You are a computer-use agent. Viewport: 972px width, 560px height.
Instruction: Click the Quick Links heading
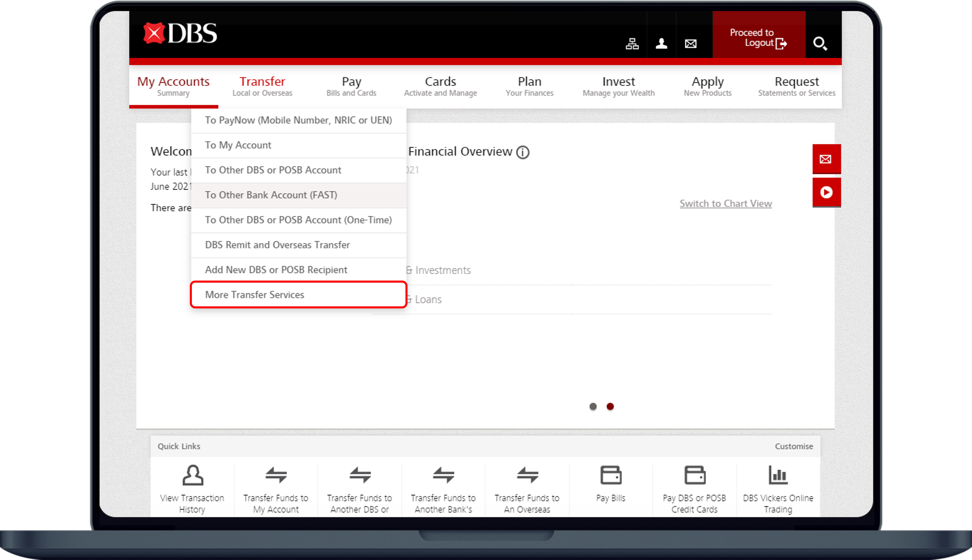(179, 446)
